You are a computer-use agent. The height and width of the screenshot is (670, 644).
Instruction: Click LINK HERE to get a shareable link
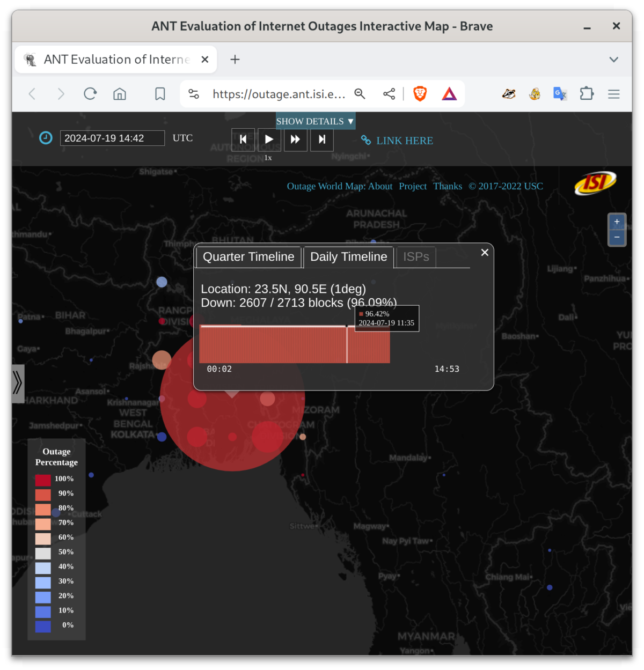click(405, 141)
